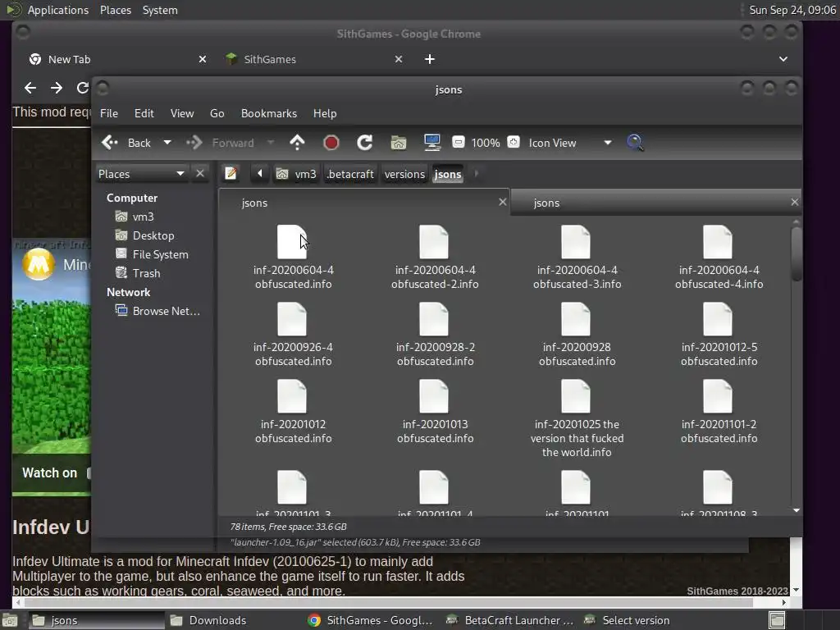Open the Bookmarks menu
840x630 pixels.
269,113
